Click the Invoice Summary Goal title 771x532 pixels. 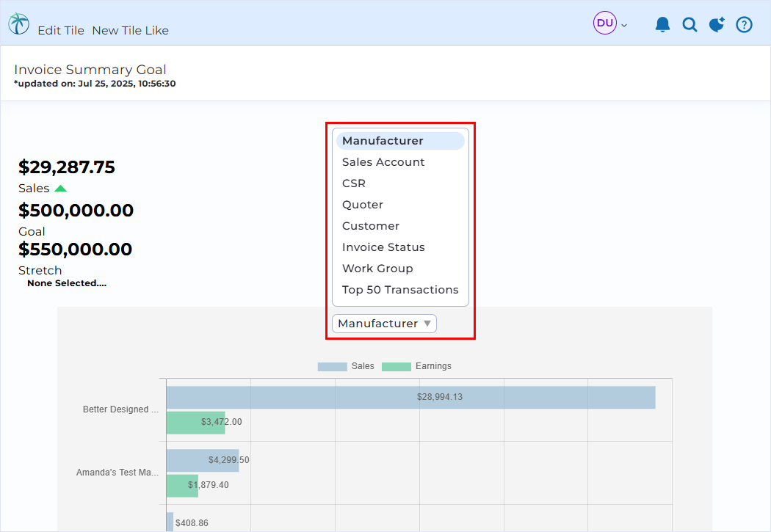pyautogui.click(x=90, y=70)
